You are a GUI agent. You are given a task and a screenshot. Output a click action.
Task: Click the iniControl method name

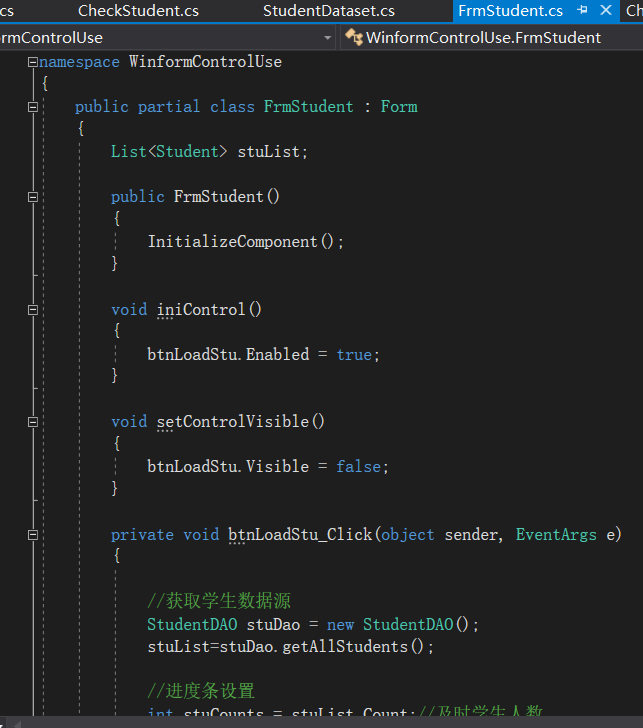tap(201, 309)
